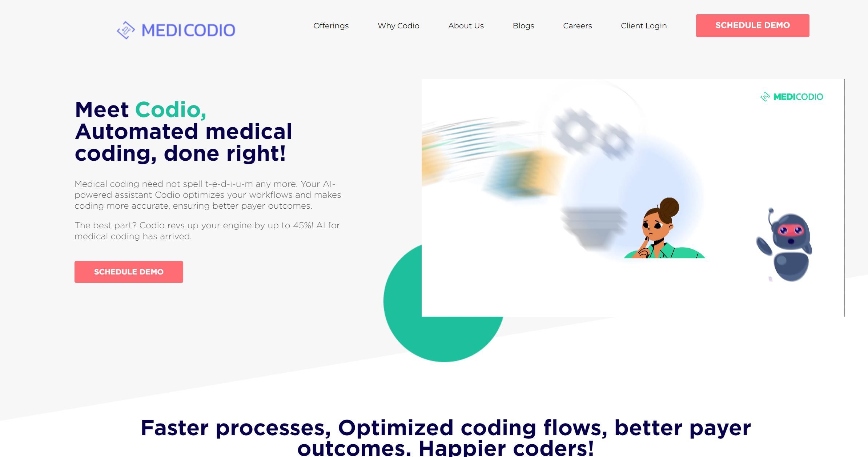
Task: Click the Schedule Demo hero button
Action: pyautogui.click(x=129, y=272)
